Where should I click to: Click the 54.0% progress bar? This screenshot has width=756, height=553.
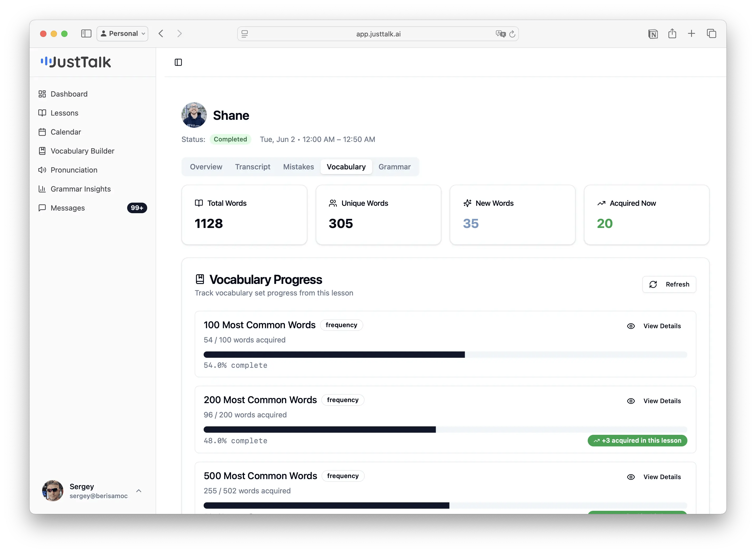pyautogui.click(x=446, y=355)
